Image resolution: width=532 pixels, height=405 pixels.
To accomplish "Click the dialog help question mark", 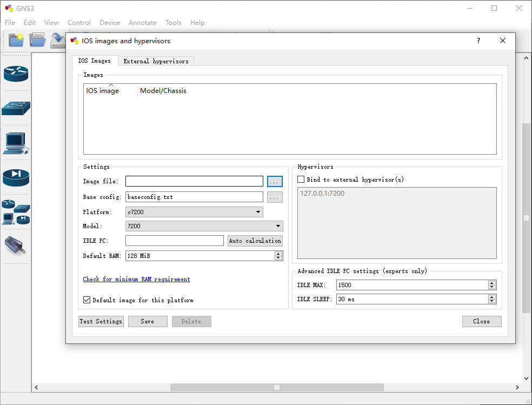I will click(478, 41).
